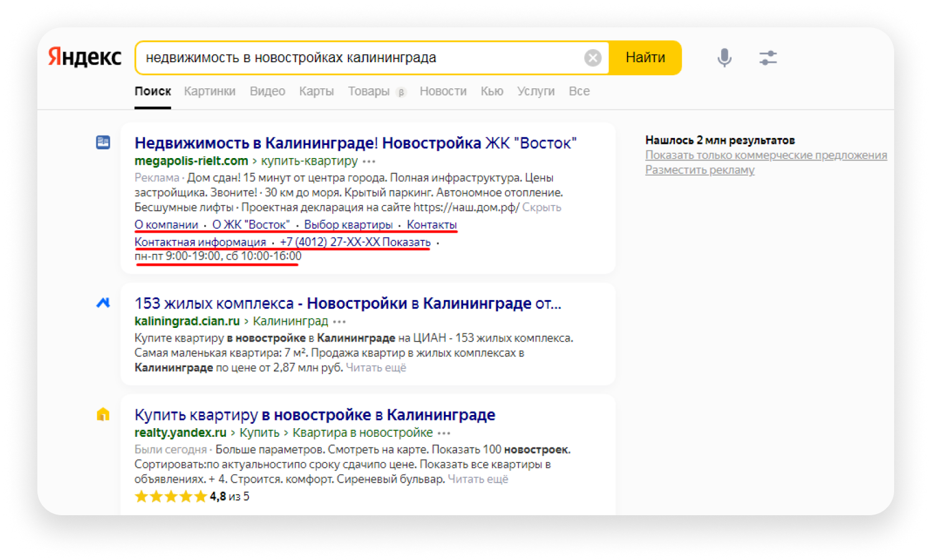Click the star rating under the realty.yandex result
This screenshot has width=929, height=560.
pos(171,497)
